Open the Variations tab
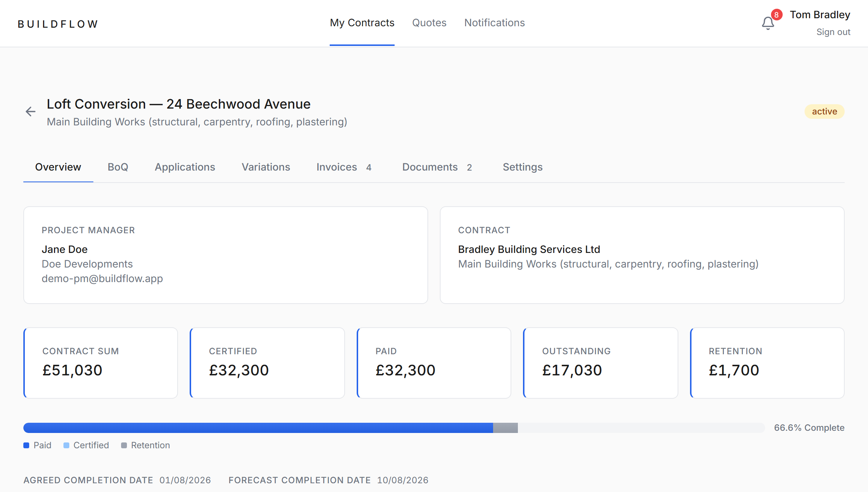Image resolution: width=868 pixels, height=492 pixels. (266, 167)
